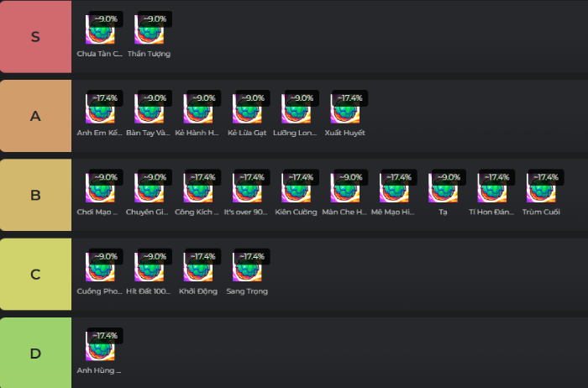The image size is (588, 388).
Task: Click the Tạ icon in B tier
Action: 443,189
